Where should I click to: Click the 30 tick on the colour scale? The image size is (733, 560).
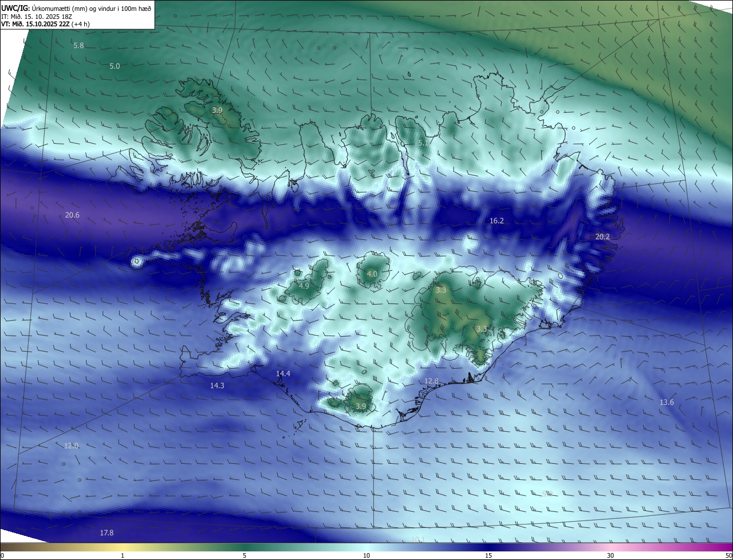[x=610, y=555]
